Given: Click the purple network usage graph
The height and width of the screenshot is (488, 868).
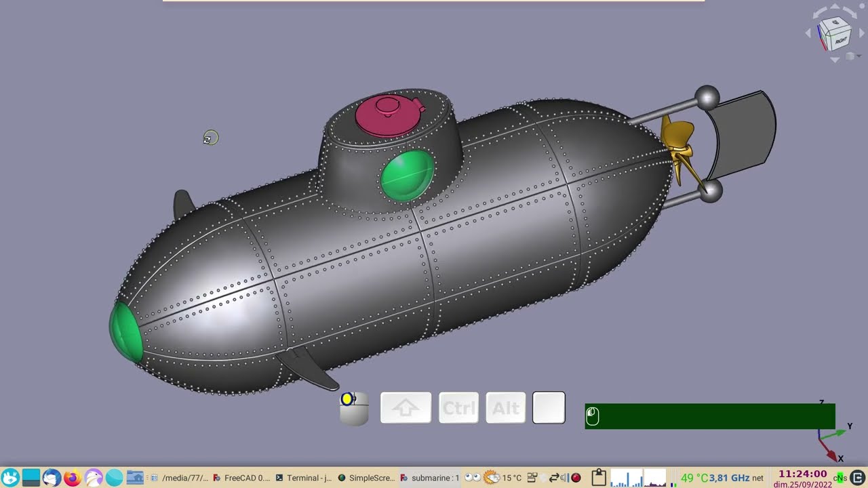Looking at the screenshot, I should [655, 478].
